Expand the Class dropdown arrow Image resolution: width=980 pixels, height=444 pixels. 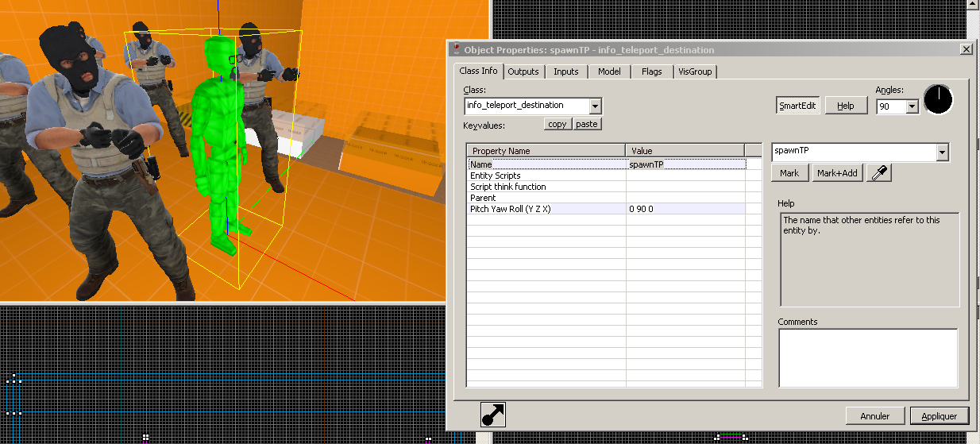click(596, 106)
